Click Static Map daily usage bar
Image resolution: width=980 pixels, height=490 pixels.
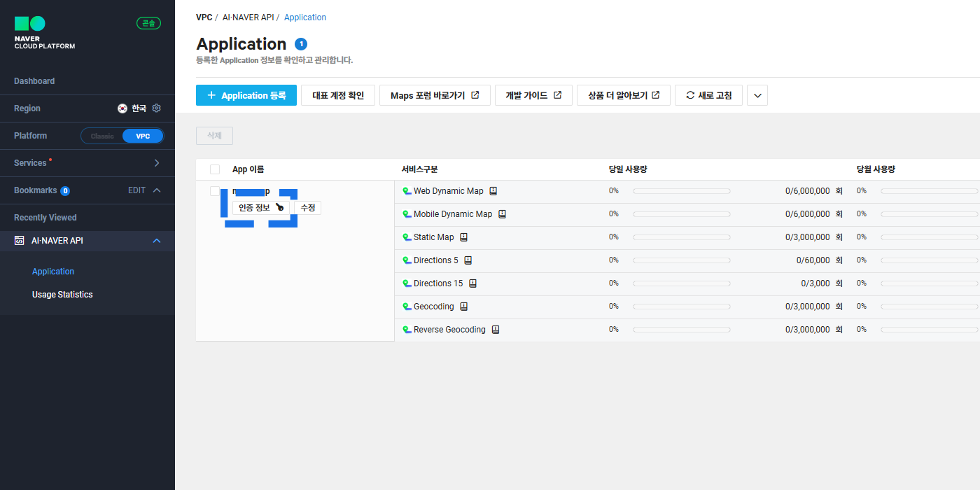(682, 237)
